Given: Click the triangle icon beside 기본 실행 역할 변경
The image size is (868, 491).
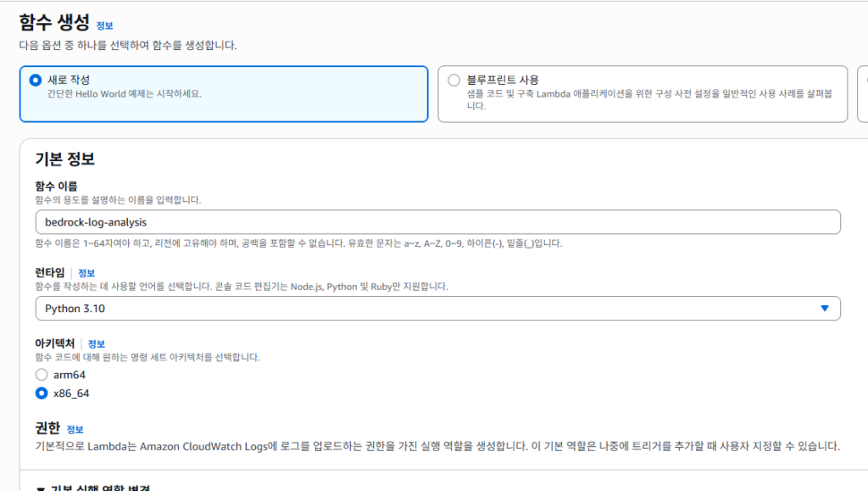Looking at the screenshot, I should click(x=41, y=488).
